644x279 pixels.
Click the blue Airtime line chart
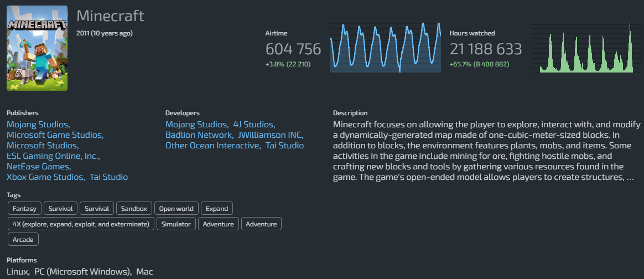click(386, 48)
